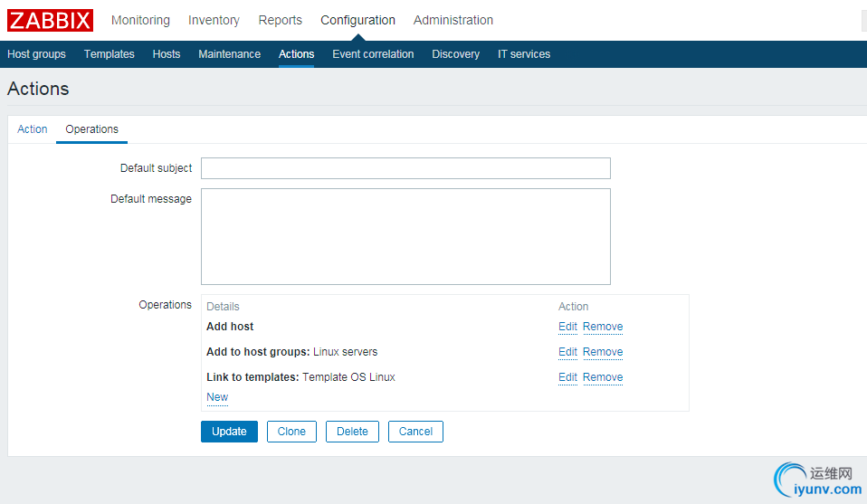Click the Clone button
This screenshot has height=504, width=867.
[x=291, y=432]
